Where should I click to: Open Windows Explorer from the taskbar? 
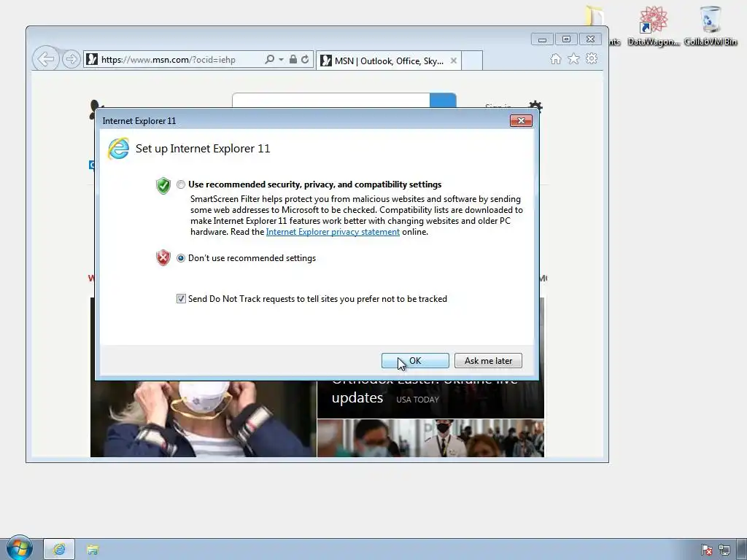coord(93,550)
